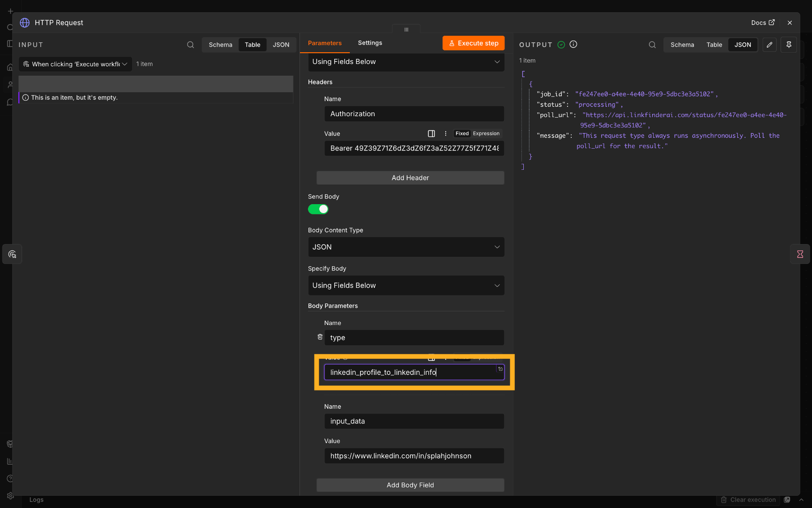Click the panel drag handle
Image resolution: width=812 pixels, height=508 pixels.
coord(406,29)
